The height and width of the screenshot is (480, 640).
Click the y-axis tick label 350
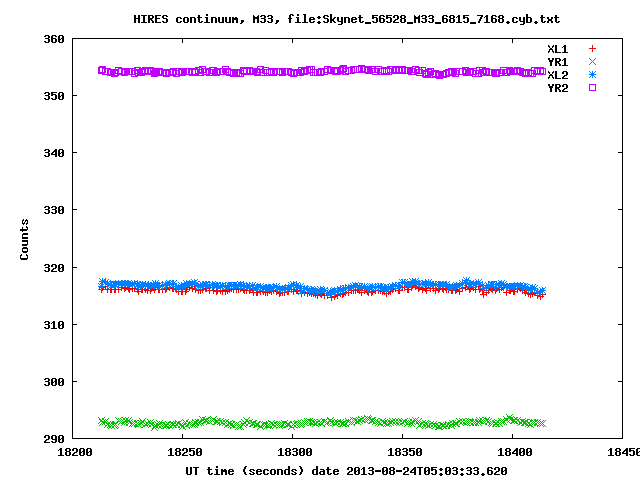click(54, 96)
